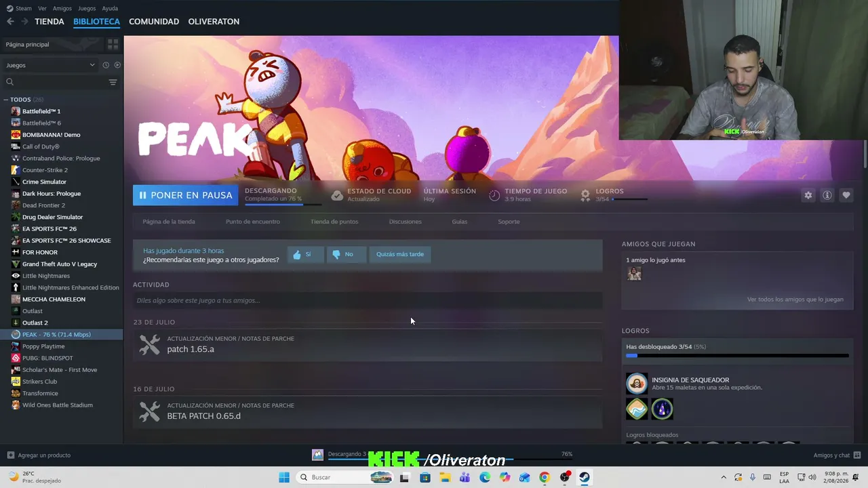The image size is (868, 488).
Task: Open the Amigos menu
Action: click(x=62, y=8)
